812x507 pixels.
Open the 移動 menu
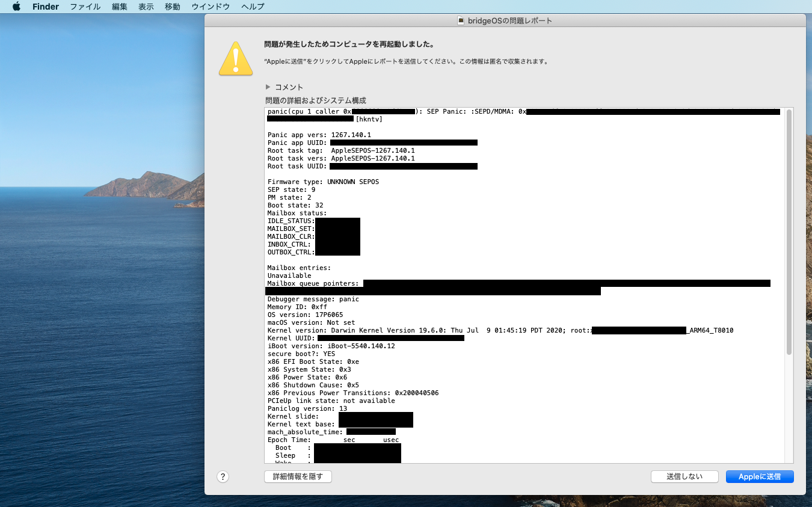[x=172, y=7]
